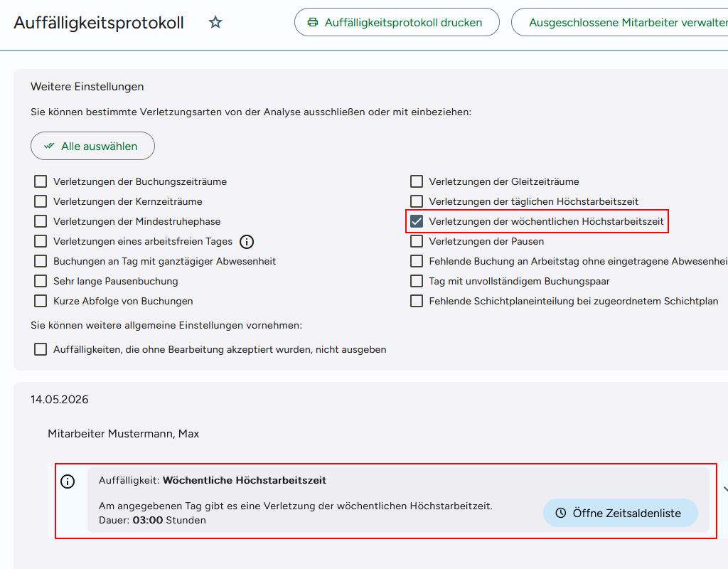Viewport: 728px width, 569px height.
Task: Click the 'Weitere Einstellungen' heading
Action: point(87,87)
